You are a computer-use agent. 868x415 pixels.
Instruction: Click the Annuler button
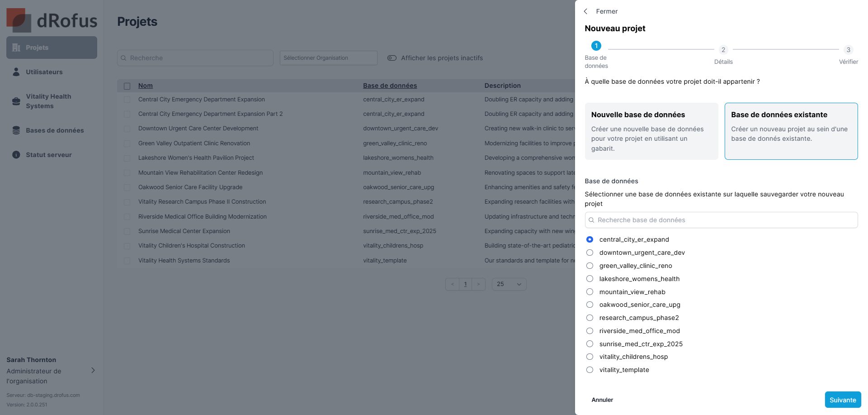pyautogui.click(x=602, y=400)
